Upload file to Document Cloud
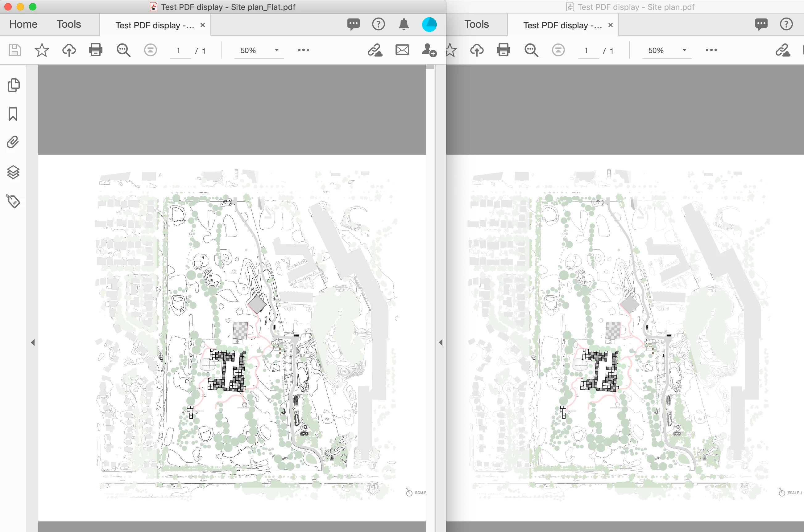Viewport: 804px width, 532px height. coord(69,50)
